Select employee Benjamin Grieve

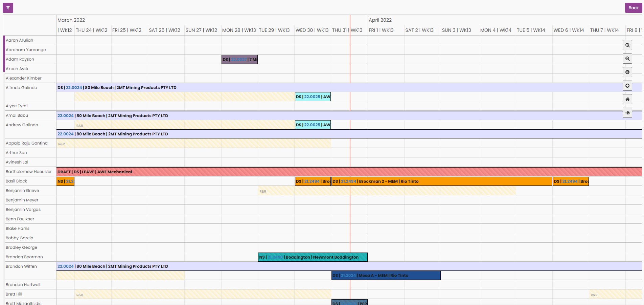(22, 191)
